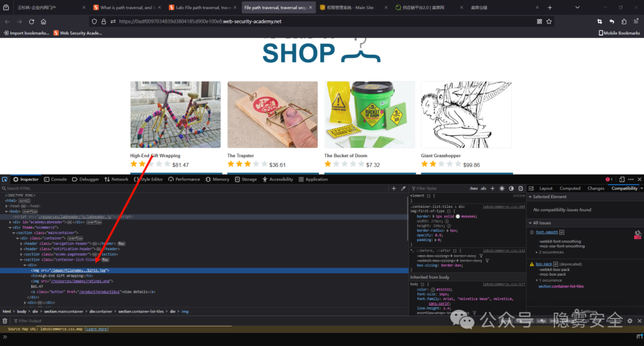Click the padlock site security icon
The height and width of the screenshot is (346, 644).
[104, 21]
